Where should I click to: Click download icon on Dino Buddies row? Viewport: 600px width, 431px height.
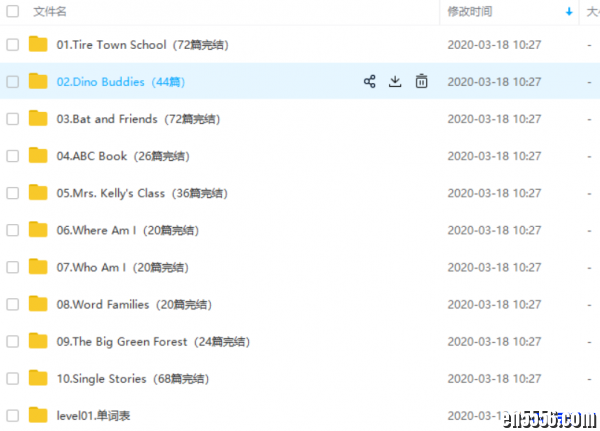pos(395,82)
